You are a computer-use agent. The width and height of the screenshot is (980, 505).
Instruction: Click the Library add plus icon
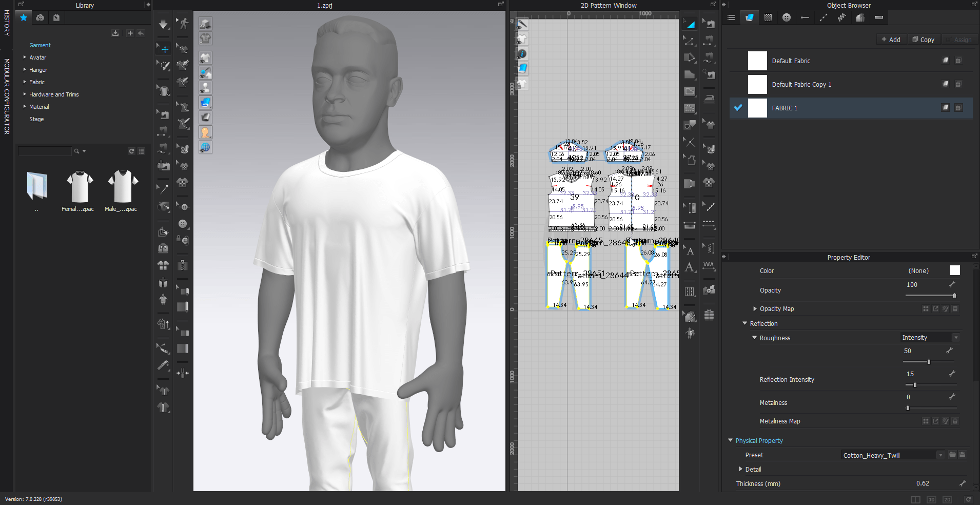130,33
